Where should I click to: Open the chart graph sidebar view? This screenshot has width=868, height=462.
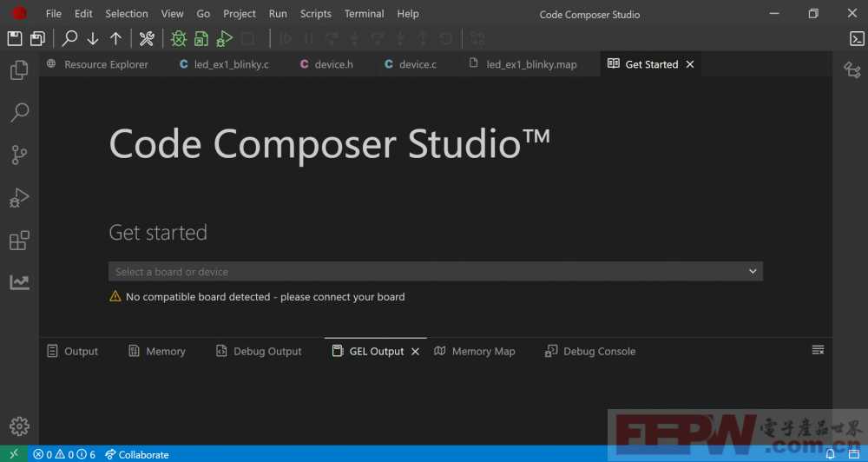click(19, 282)
